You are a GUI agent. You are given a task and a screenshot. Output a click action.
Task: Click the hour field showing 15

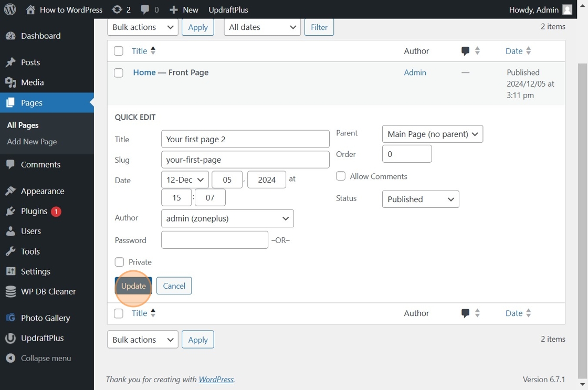176,198
